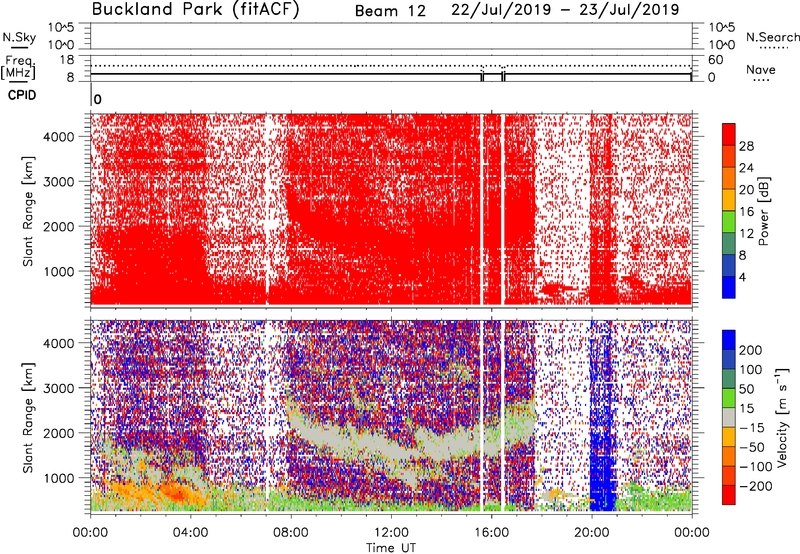Pick the red above-28 dB power swatch
Image resolution: width=800 pixels, height=554 pixels.
729,135
